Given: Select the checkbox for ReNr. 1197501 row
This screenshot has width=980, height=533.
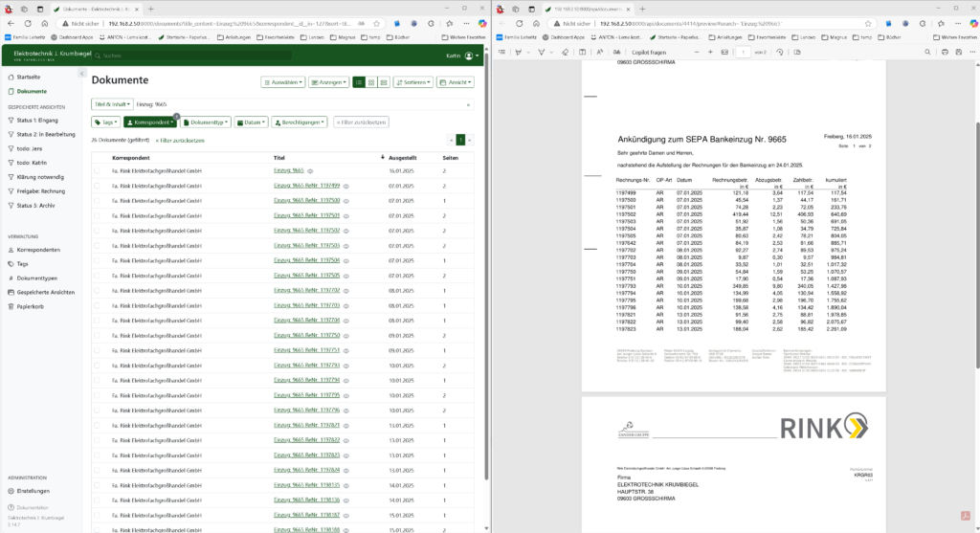Looking at the screenshot, I should pos(97,215).
